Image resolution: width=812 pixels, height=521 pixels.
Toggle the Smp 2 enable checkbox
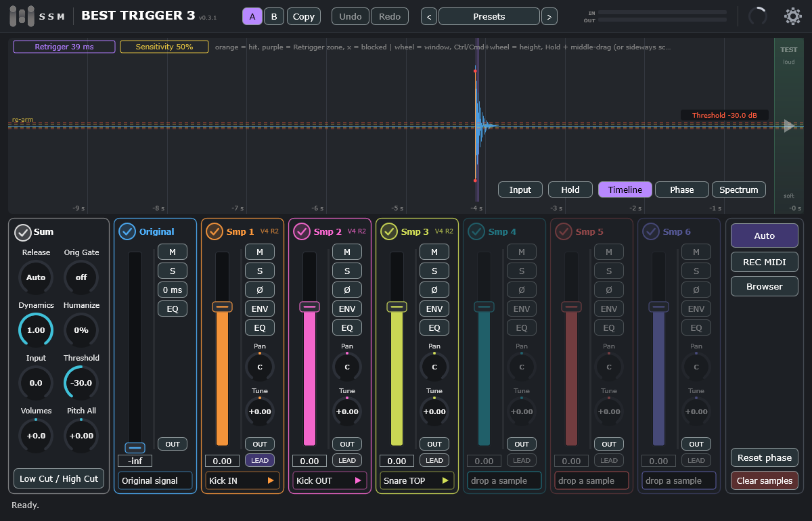tap(301, 231)
